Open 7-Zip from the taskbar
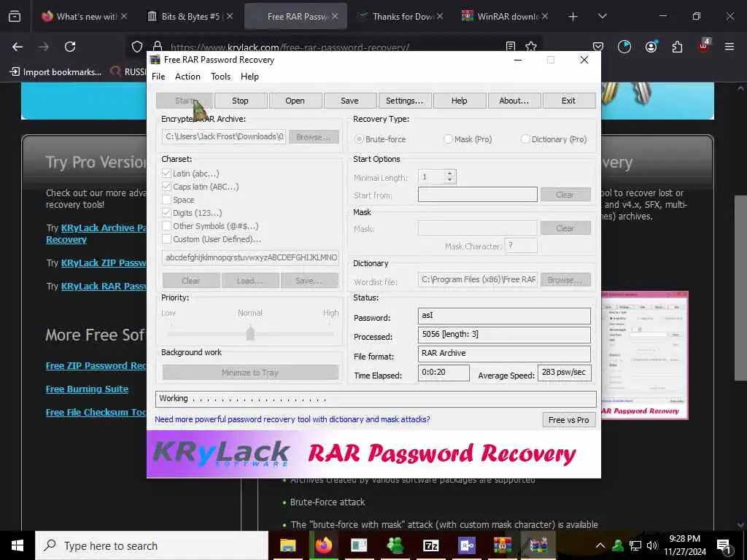Image resolution: width=747 pixels, height=560 pixels. coord(430,545)
